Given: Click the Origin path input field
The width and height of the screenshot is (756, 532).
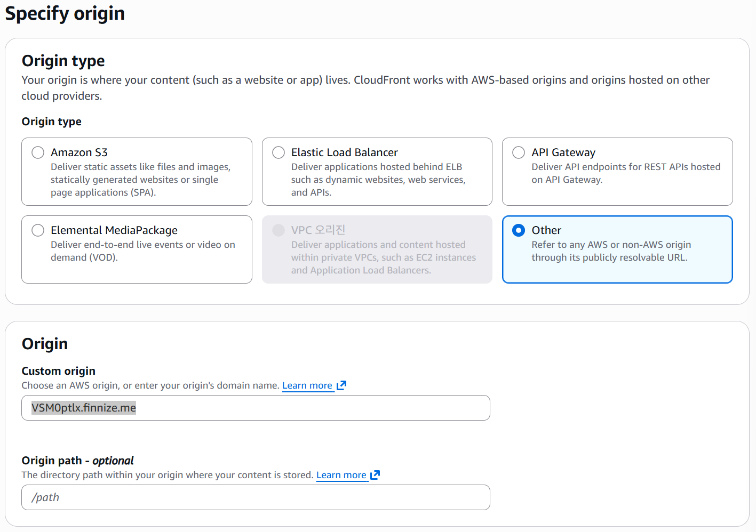Looking at the screenshot, I should [x=256, y=497].
